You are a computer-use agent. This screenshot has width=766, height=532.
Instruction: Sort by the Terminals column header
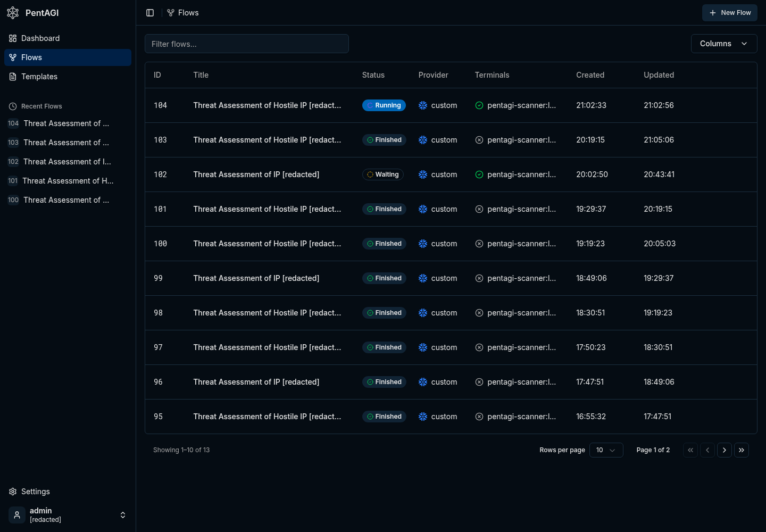492,75
